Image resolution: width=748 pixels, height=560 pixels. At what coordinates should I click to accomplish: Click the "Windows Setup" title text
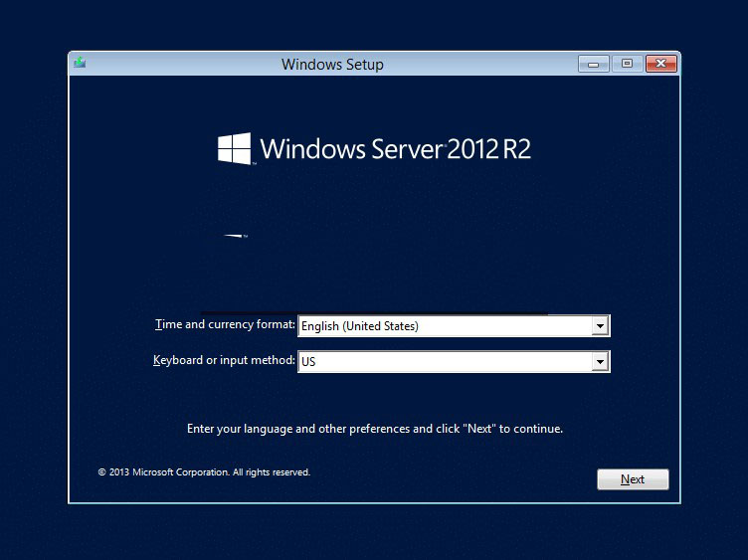[332, 65]
